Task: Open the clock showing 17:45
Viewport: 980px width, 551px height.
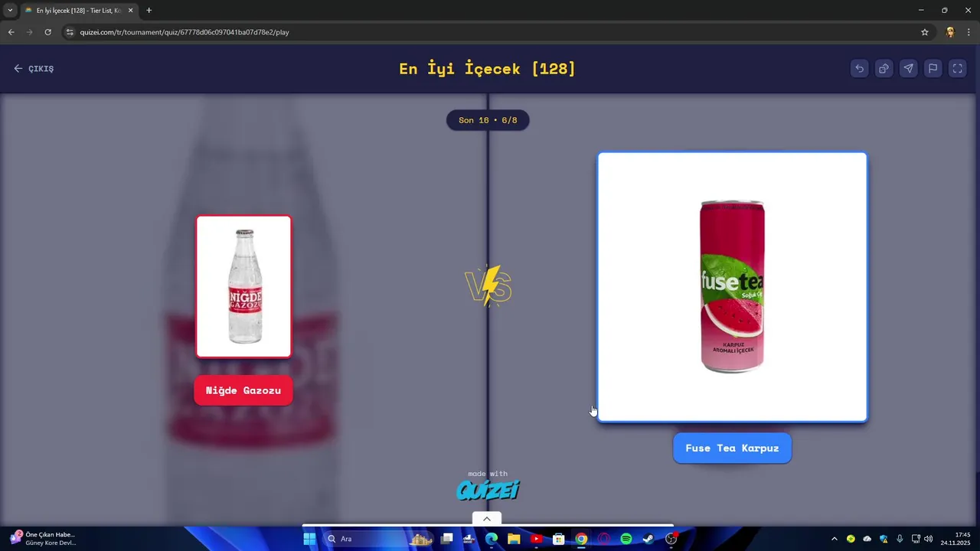Action: (956, 539)
